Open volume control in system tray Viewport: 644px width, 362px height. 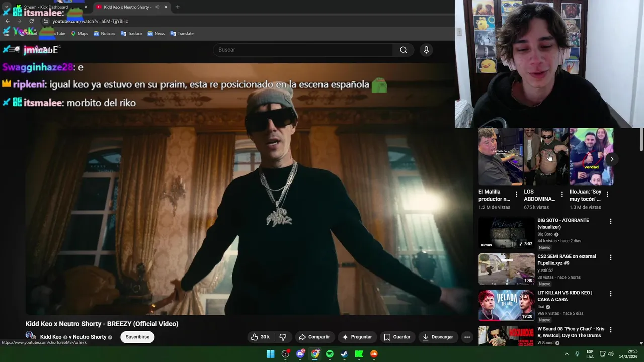611,354
